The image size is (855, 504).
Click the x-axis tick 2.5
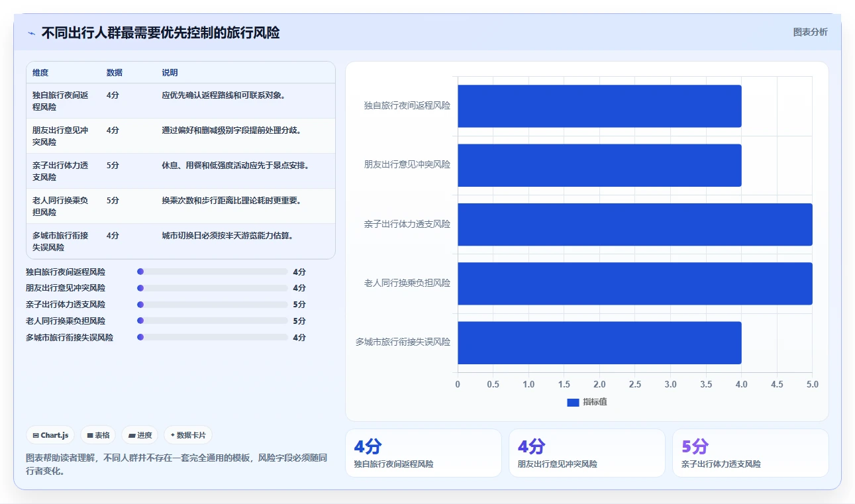[635, 384]
